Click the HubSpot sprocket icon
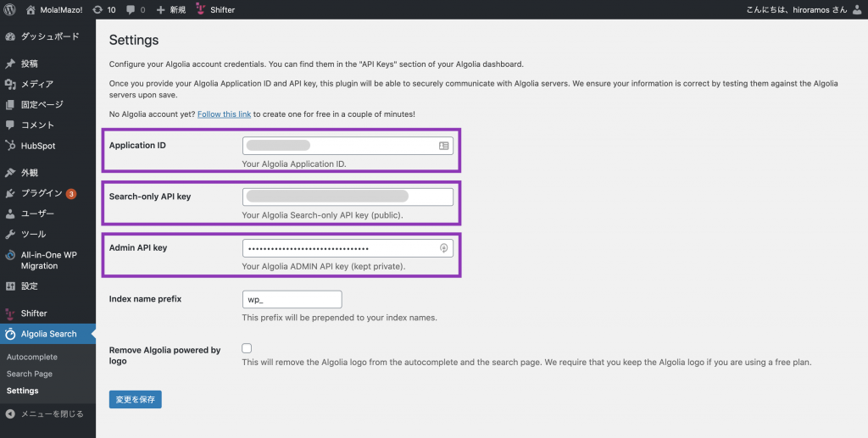 10,146
